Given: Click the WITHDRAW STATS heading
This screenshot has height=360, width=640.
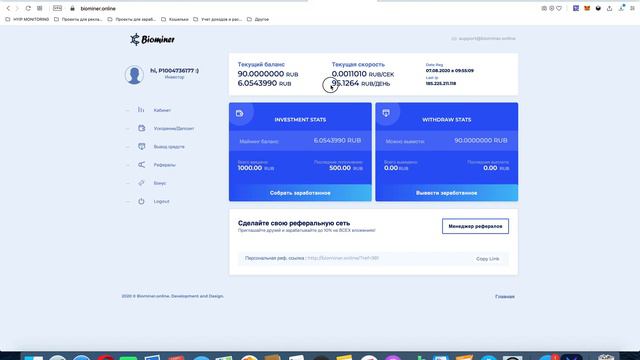Looking at the screenshot, I should tap(447, 120).
